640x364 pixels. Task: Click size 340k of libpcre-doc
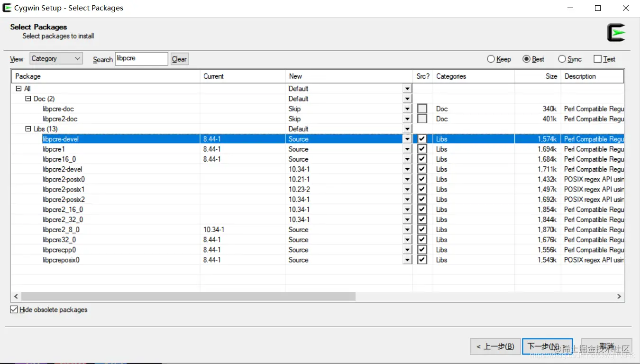[x=550, y=109]
